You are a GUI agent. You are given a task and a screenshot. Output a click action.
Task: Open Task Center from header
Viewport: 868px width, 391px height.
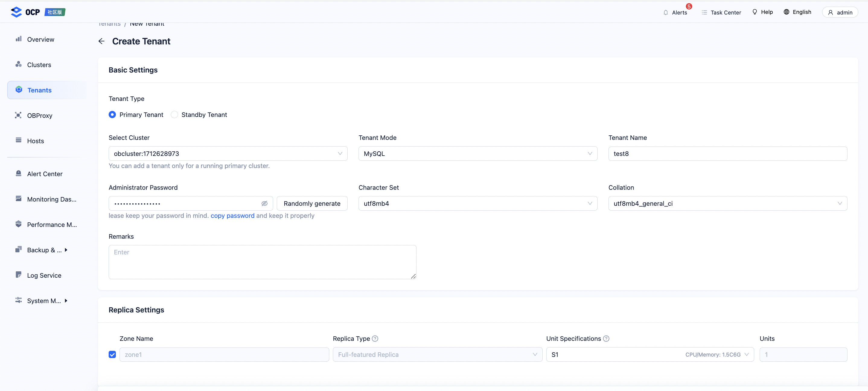pyautogui.click(x=721, y=12)
